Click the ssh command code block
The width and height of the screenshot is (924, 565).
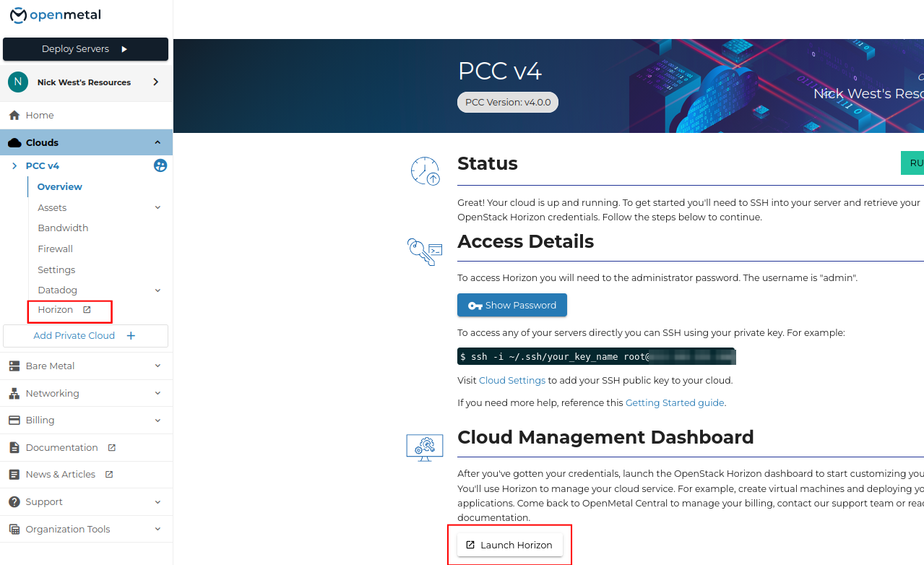pos(597,356)
